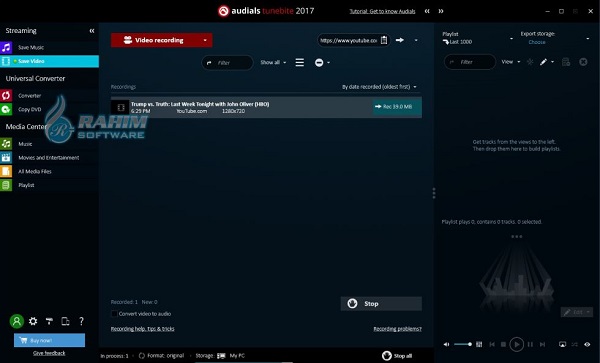Click the go arrow beside the URL field
The width and height of the screenshot is (600, 363).
[400, 40]
